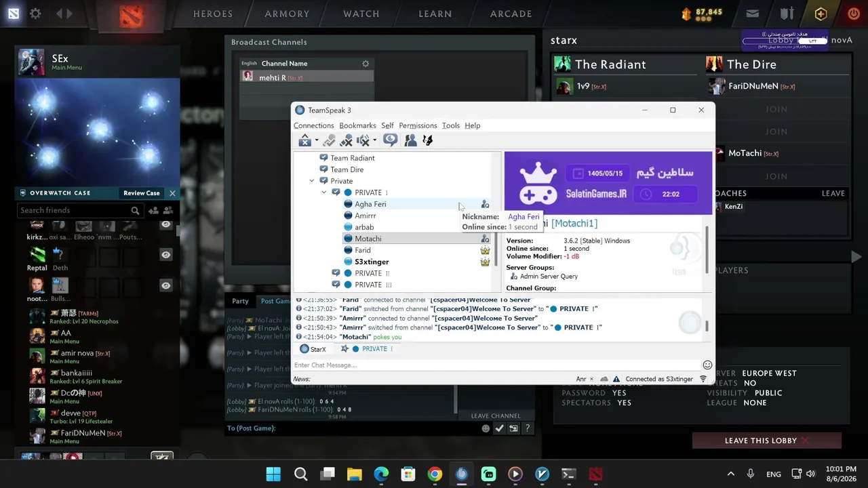Switch to PRIVATE I channel chat tab
Viewport: 868px width, 488px height.
(x=367, y=349)
